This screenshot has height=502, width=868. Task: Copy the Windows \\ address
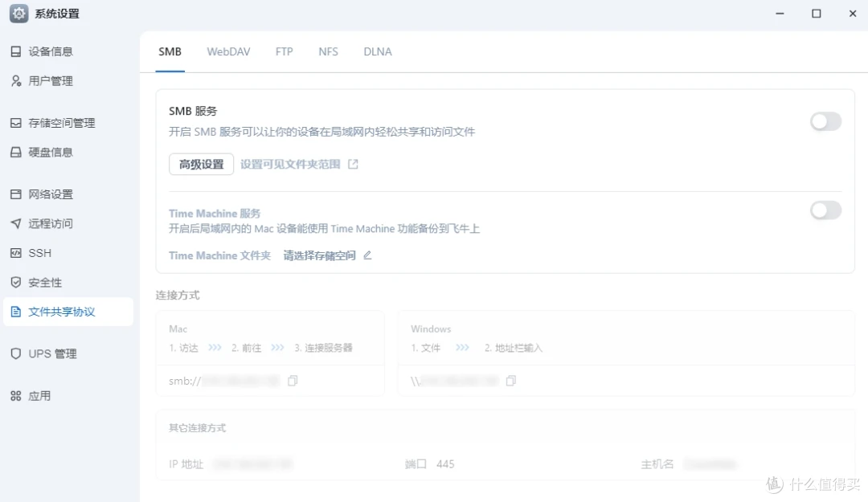click(511, 381)
